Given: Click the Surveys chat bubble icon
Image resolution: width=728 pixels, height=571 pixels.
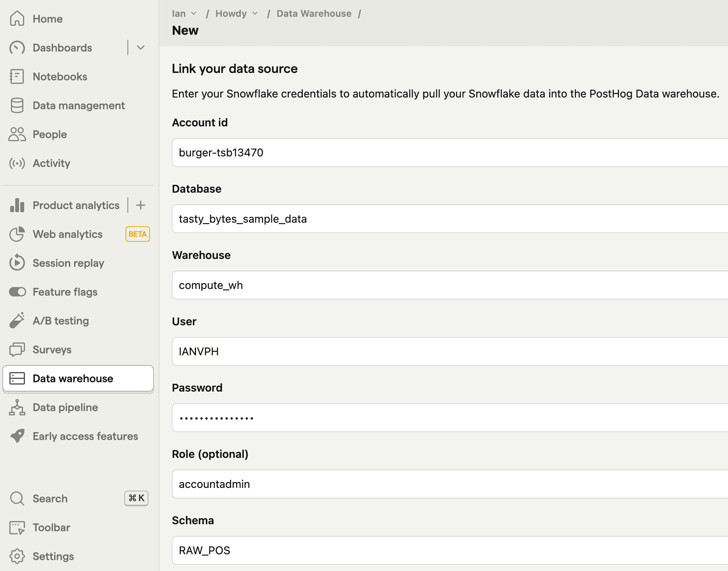Looking at the screenshot, I should [17, 349].
